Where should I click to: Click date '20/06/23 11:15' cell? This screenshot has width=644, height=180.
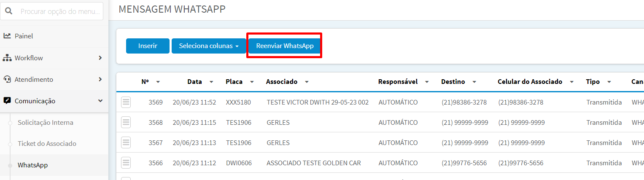pyautogui.click(x=194, y=122)
